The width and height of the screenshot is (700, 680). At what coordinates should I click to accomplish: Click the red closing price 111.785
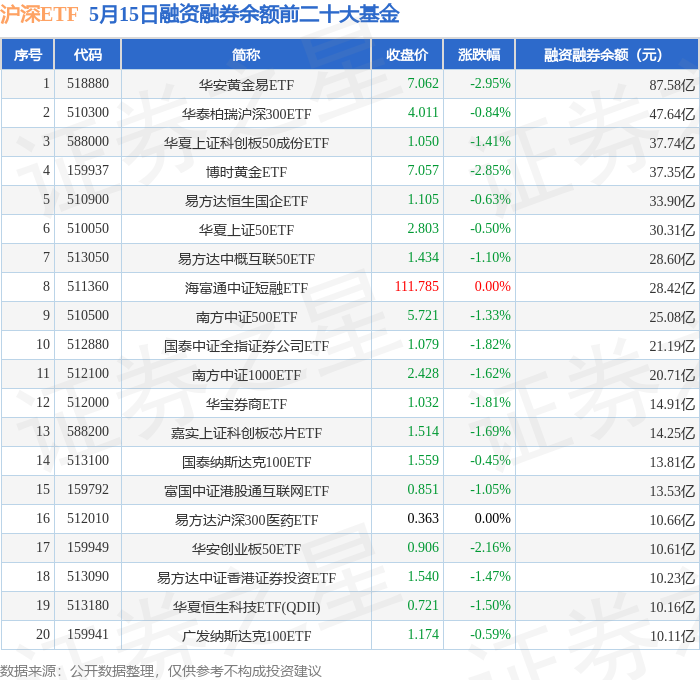point(417,287)
